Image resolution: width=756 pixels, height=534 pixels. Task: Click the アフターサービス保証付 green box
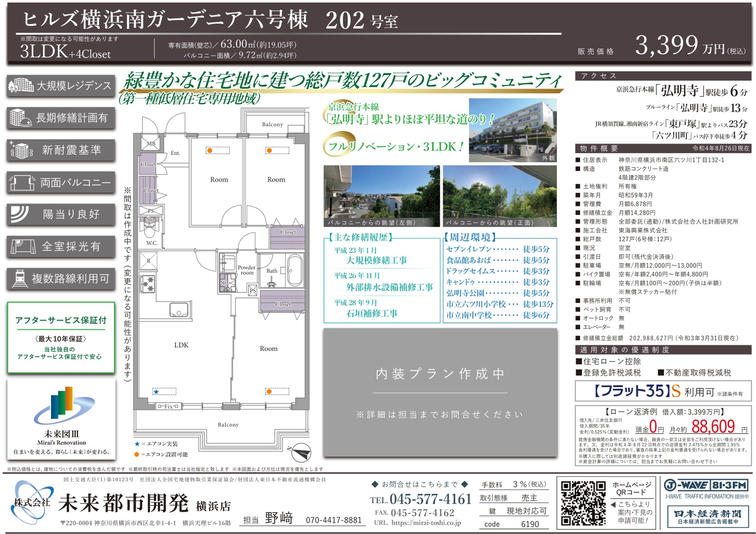coord(61,338)
